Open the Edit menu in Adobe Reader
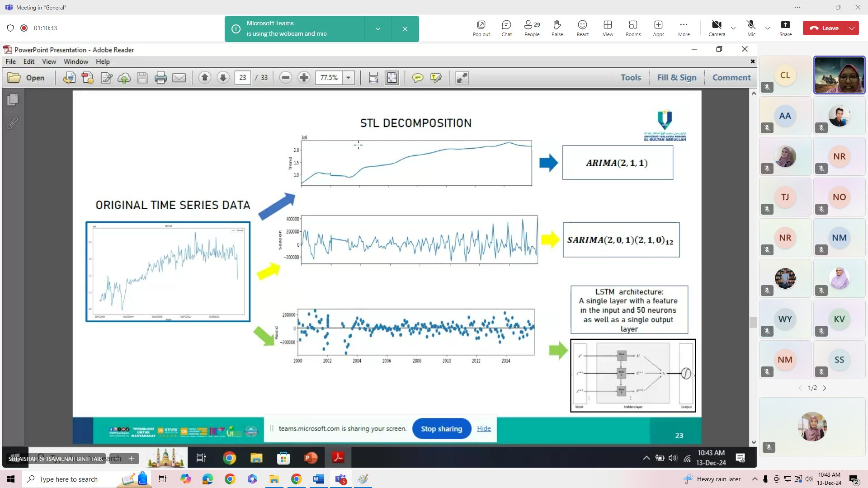Screen dimensions: 868x488 tap(29, 61)
